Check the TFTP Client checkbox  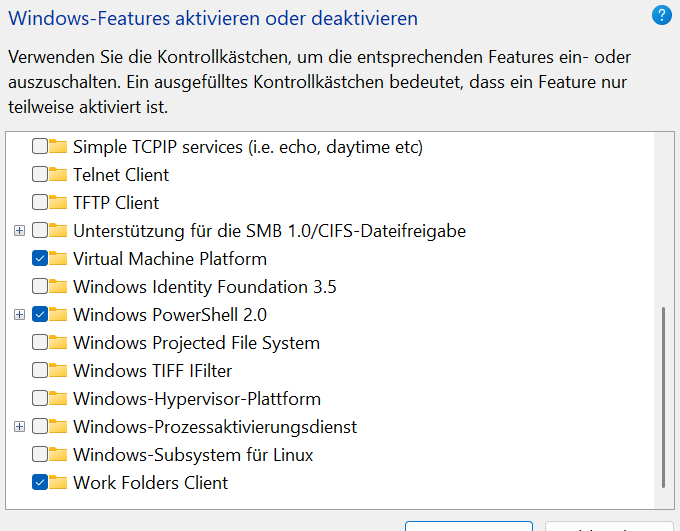[39, 203]
